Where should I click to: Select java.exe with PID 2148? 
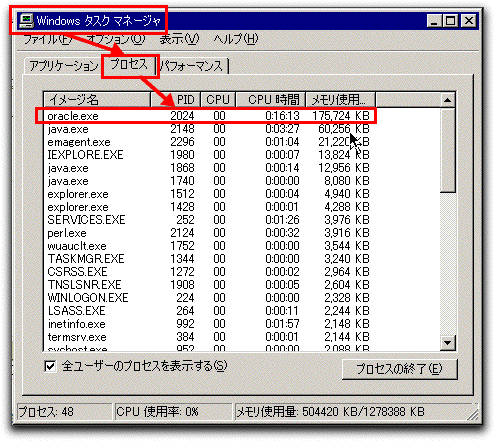[x=208, y=129]
